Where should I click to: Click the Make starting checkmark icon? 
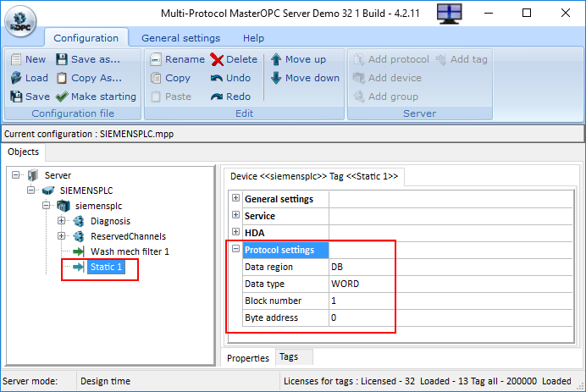coord(62,97)
